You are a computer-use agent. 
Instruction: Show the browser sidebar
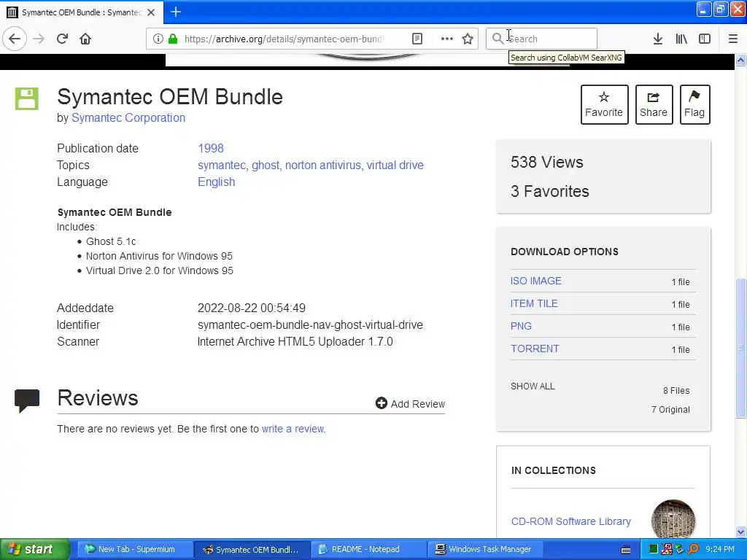pos(705,39)
